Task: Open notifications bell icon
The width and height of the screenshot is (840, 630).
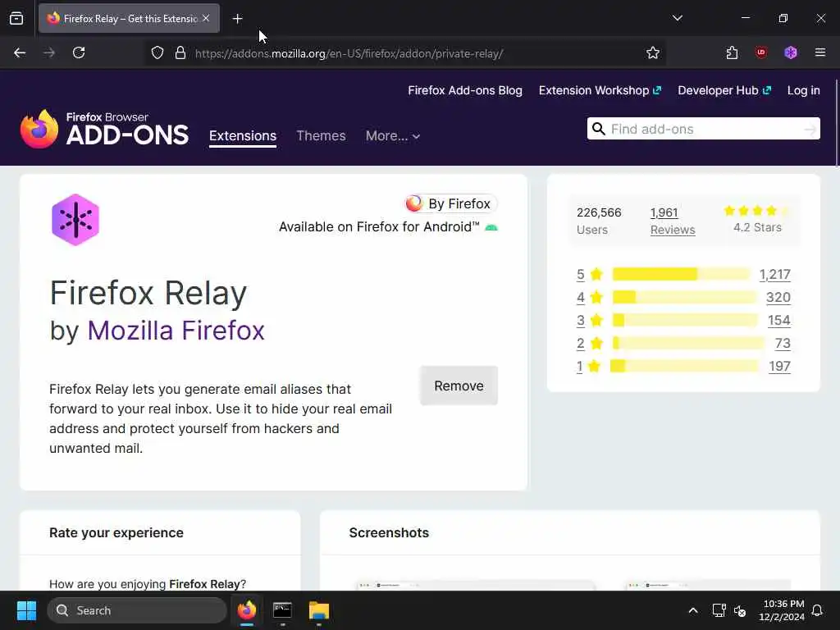Action: tap(818, 610)
